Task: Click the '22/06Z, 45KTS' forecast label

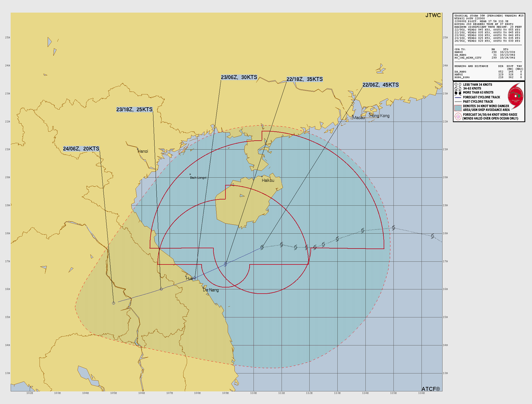Action: point(380,85)
